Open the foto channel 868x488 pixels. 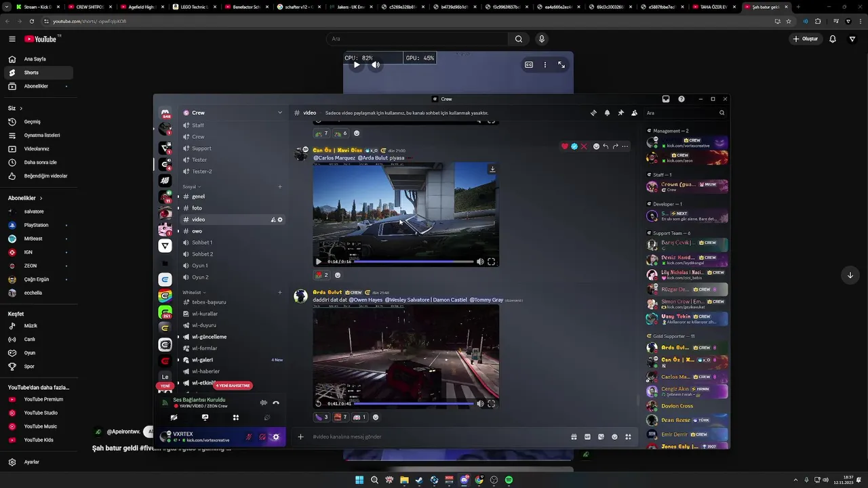coord(232,208)
